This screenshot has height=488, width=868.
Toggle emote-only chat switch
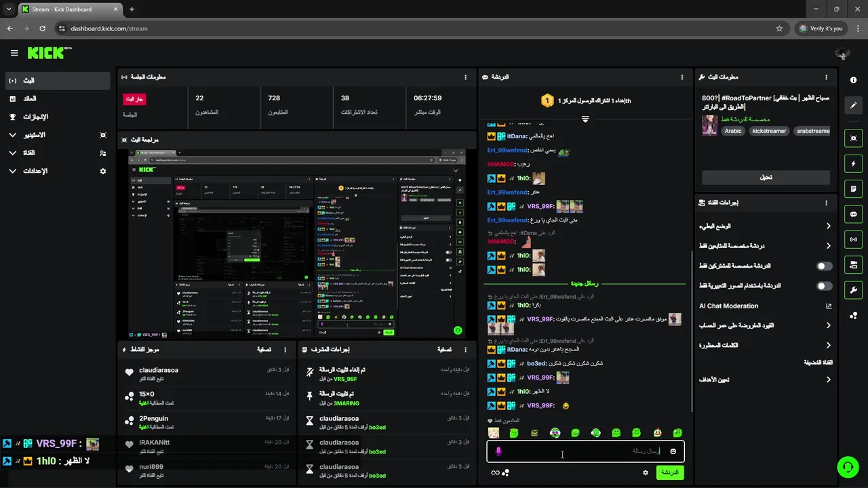[824, 286]
